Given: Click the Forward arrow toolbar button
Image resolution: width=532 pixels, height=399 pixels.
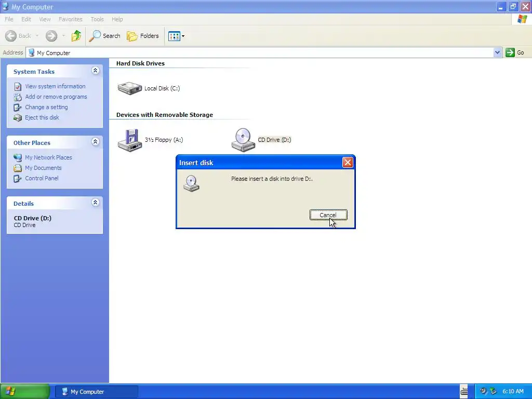Looking at the screenshot, I should point(51,36).
